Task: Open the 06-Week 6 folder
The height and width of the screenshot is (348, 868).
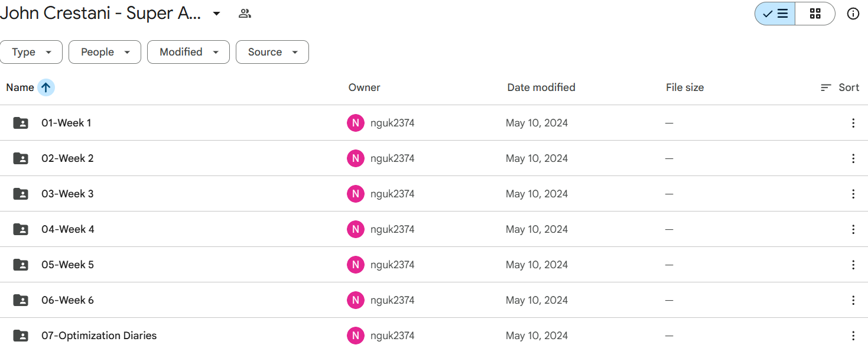Action: pyautogui.click(x=67, y=300)
